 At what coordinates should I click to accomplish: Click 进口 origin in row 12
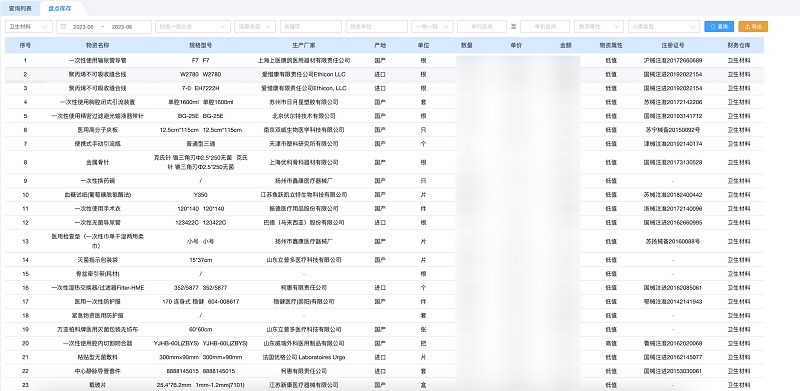380,223
